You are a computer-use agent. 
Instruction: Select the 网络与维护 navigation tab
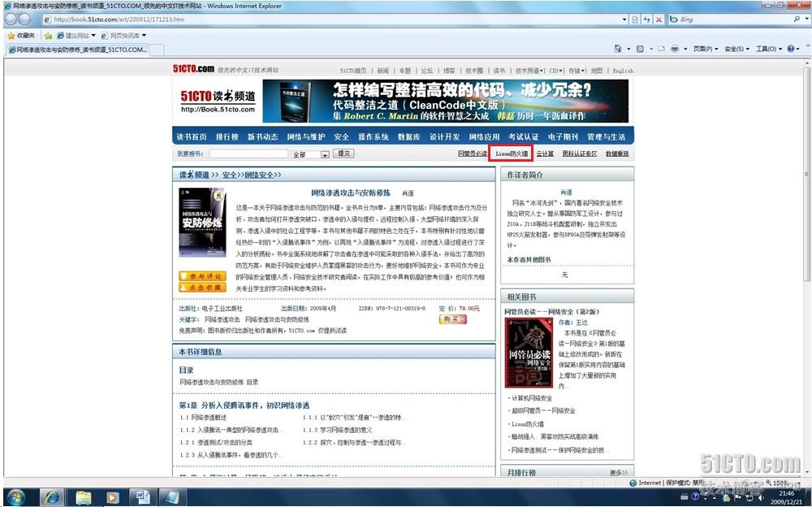tap(306, 136)
